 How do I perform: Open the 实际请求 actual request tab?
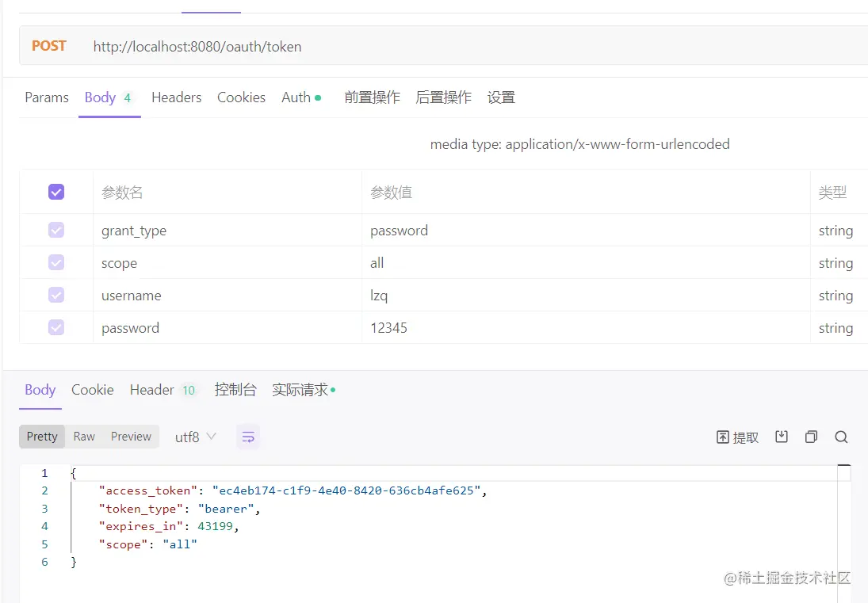(304, 390)
